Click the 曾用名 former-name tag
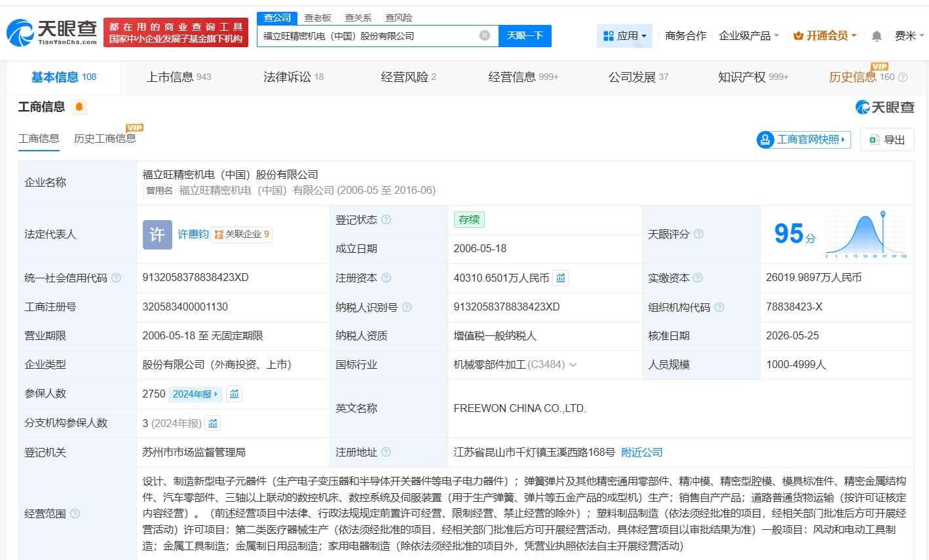929x560 pixels. pos(159,191)
